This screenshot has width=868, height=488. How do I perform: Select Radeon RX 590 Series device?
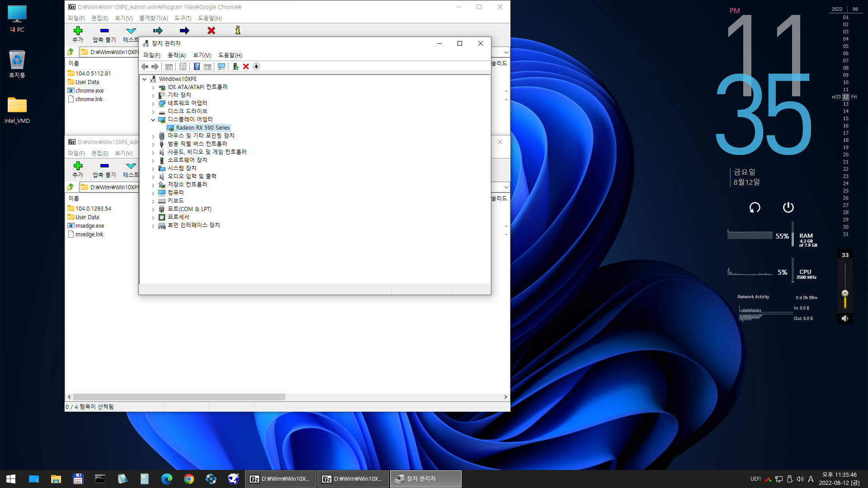click(x=203, y=128)
